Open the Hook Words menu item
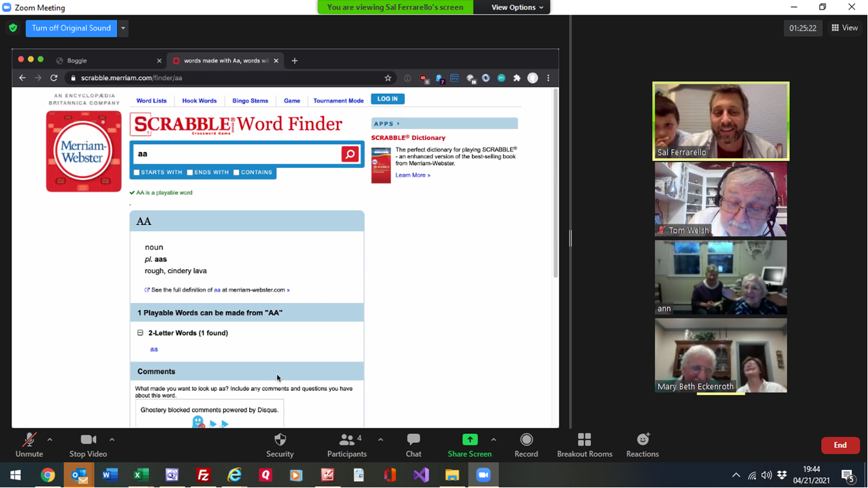 [200, 100]
